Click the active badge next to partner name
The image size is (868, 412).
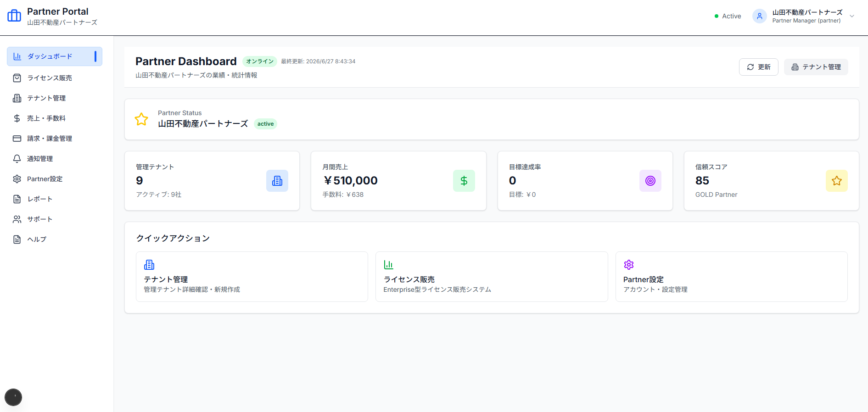click(265, 124)
